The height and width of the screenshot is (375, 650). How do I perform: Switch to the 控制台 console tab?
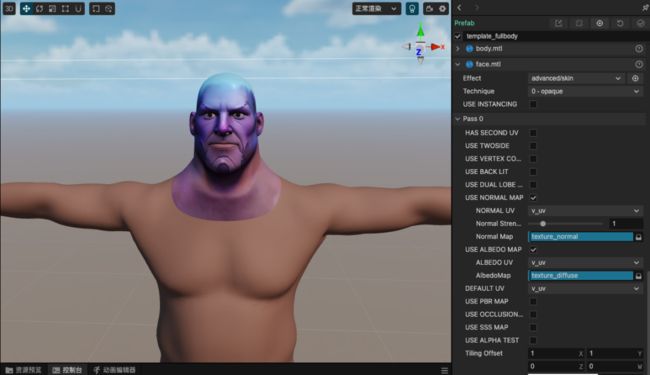click(x=67, y=370)
